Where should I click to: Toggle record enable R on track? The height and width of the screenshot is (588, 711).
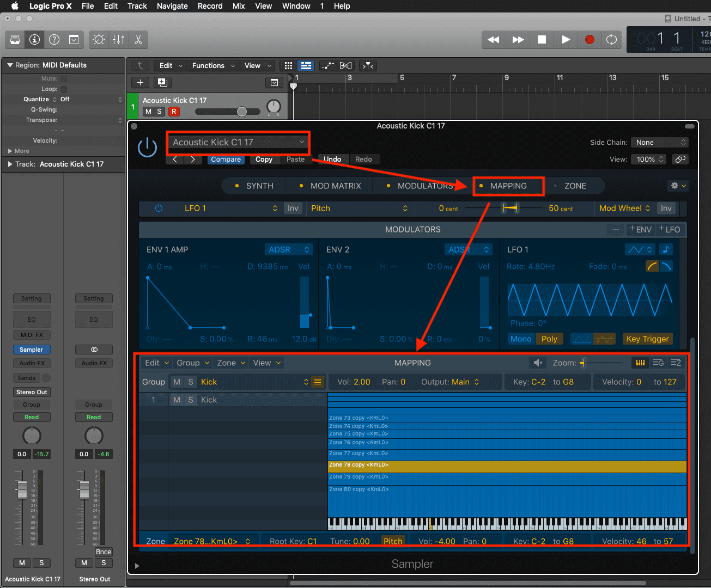pyautogui.click(x=174, y=112)
